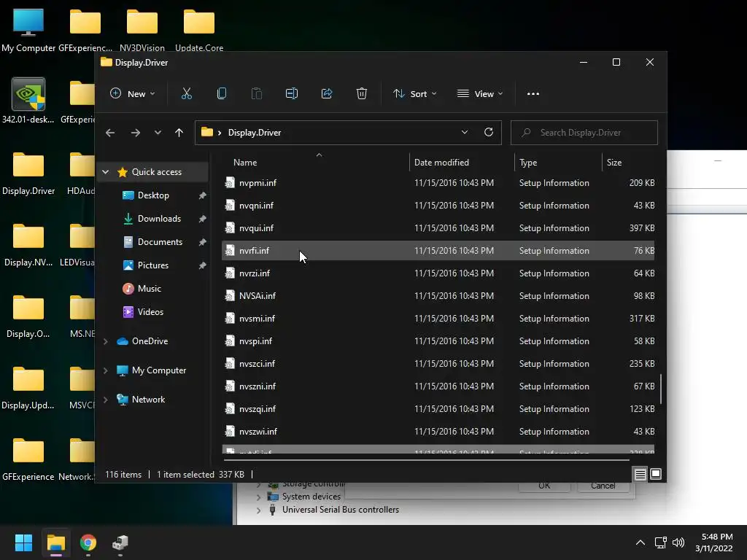Select the nvqui.inf file

[438, 228]
